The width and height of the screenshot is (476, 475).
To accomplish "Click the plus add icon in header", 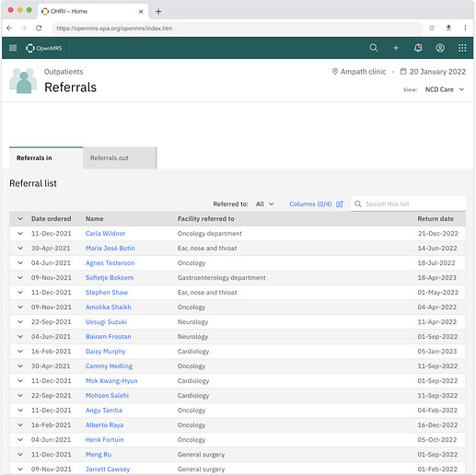I will point(396,48).
